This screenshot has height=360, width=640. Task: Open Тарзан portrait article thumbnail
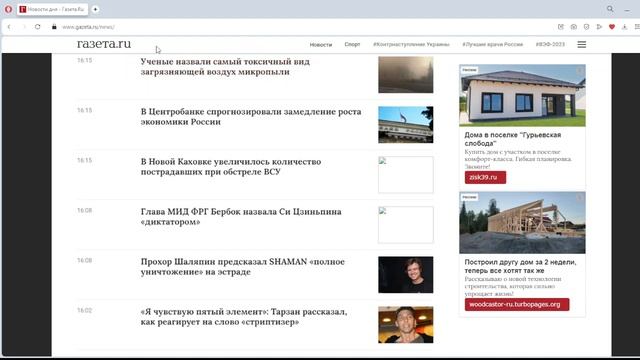[406, 325]
